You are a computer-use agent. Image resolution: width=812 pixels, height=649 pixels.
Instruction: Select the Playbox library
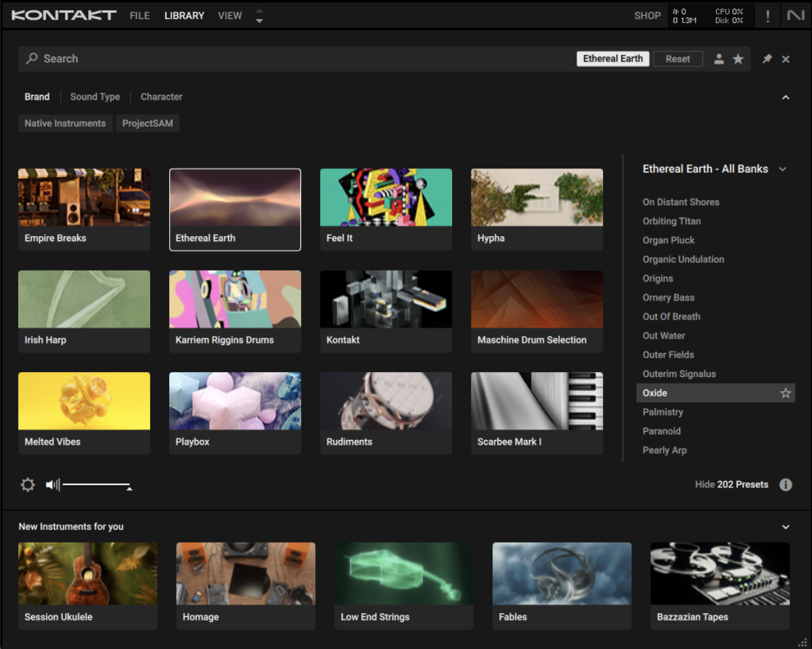pyautogui.click(x=235, y=413)
